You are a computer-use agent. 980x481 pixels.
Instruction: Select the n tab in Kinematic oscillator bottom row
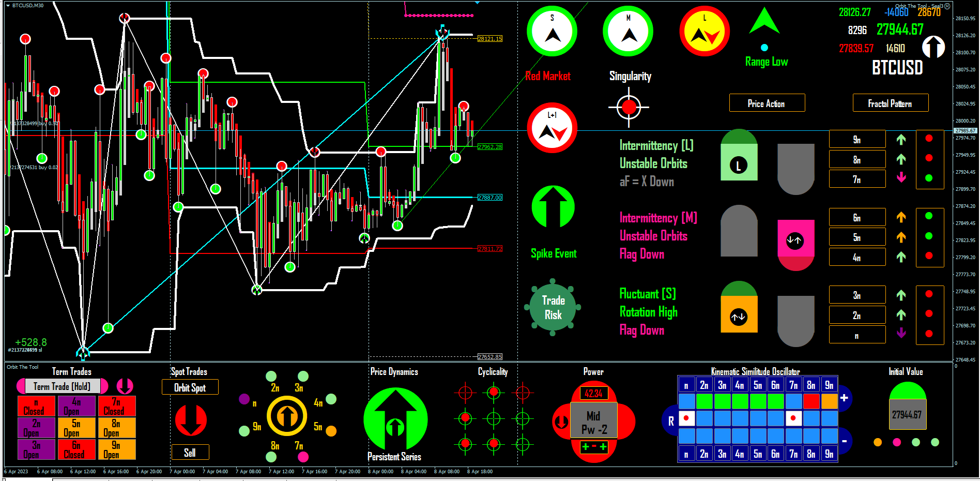pos(686,454)
